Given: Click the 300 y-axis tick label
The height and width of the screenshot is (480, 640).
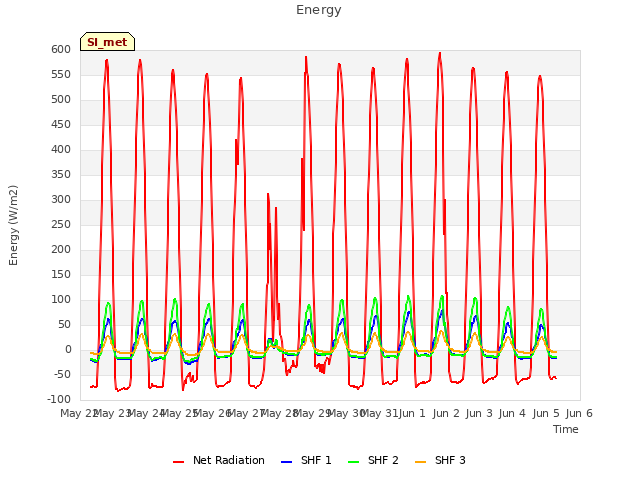Looking at the screenshot, I should 61,200.
